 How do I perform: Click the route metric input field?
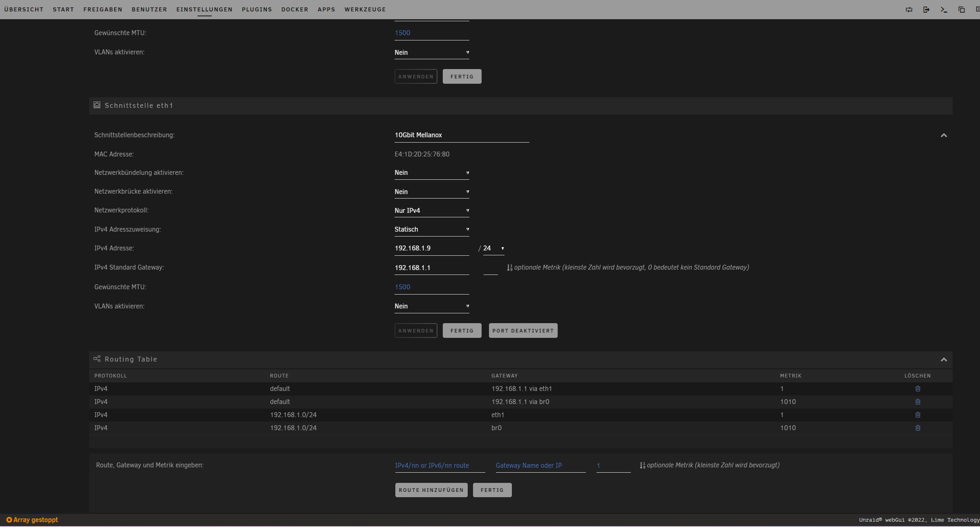click(x=614, y=465)
